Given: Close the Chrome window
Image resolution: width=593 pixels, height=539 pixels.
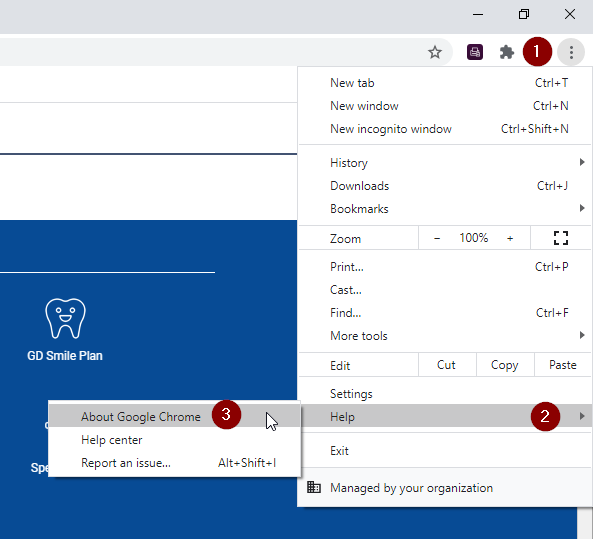Looking at the screenshot, I should point(570,14).
